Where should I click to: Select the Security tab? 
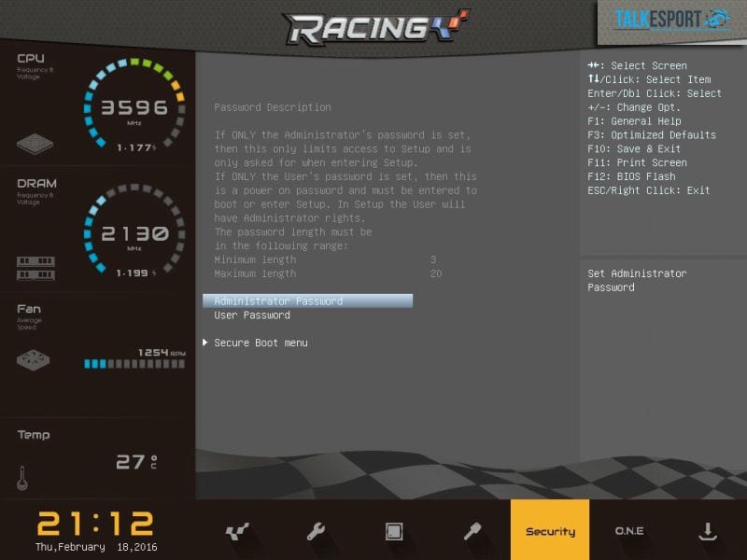click(x=550, y=531)
